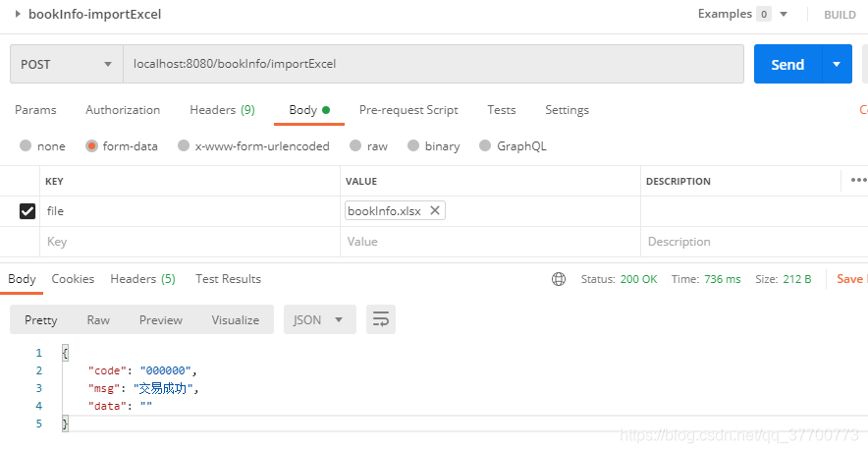Open the Send button dropdown arrow

coord(837,64)
